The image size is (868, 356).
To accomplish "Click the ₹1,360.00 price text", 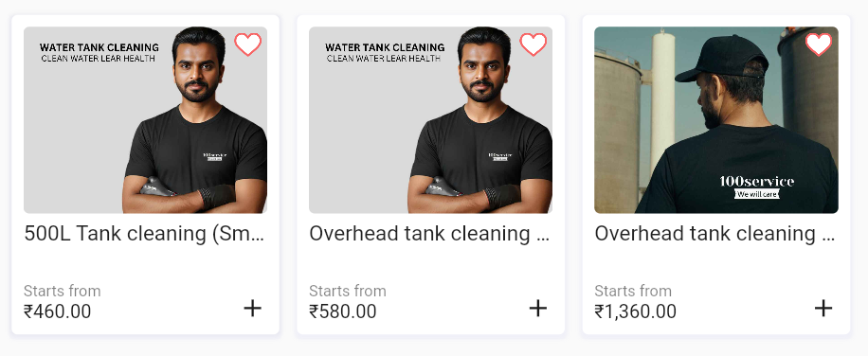I will coord(636,311).
